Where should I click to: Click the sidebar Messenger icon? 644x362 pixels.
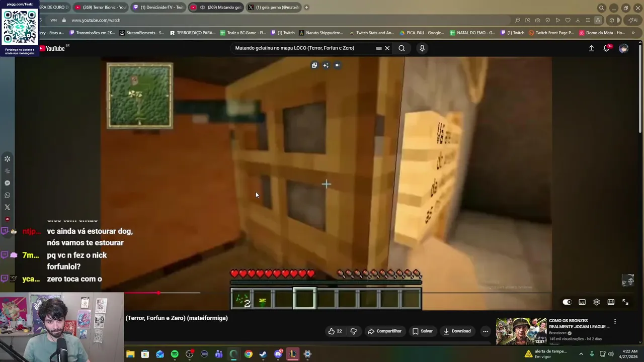[x=7, y=183]
